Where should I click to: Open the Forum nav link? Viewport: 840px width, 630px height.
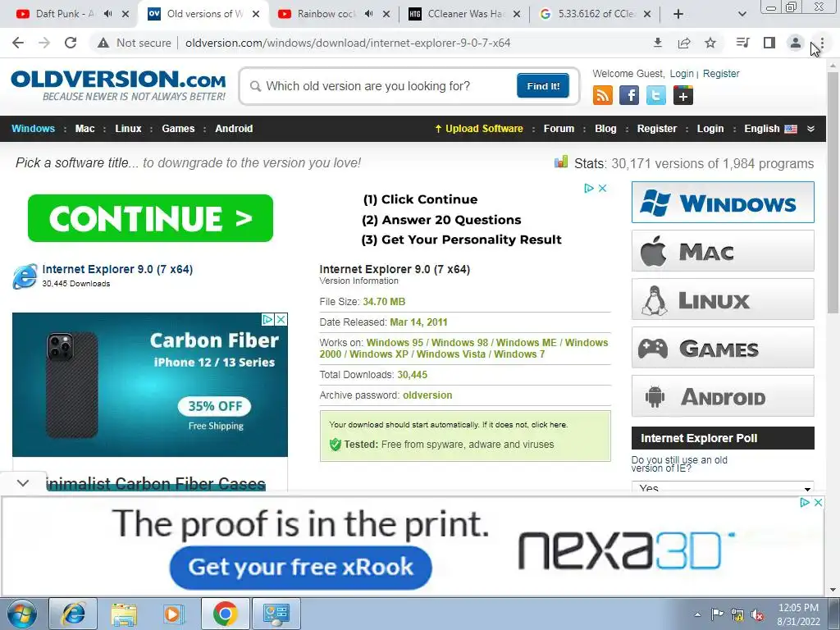559,129
